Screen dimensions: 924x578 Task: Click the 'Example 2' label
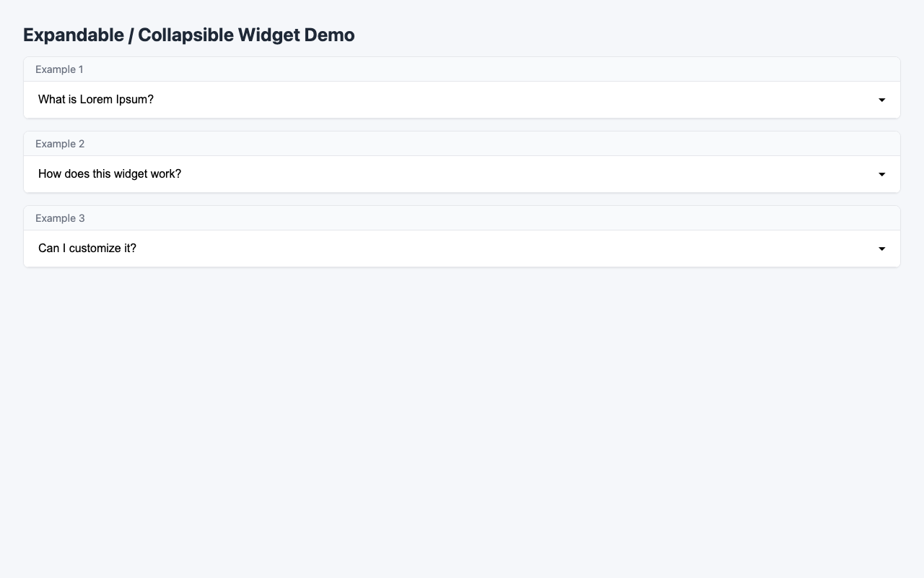[x=60, y=144]
